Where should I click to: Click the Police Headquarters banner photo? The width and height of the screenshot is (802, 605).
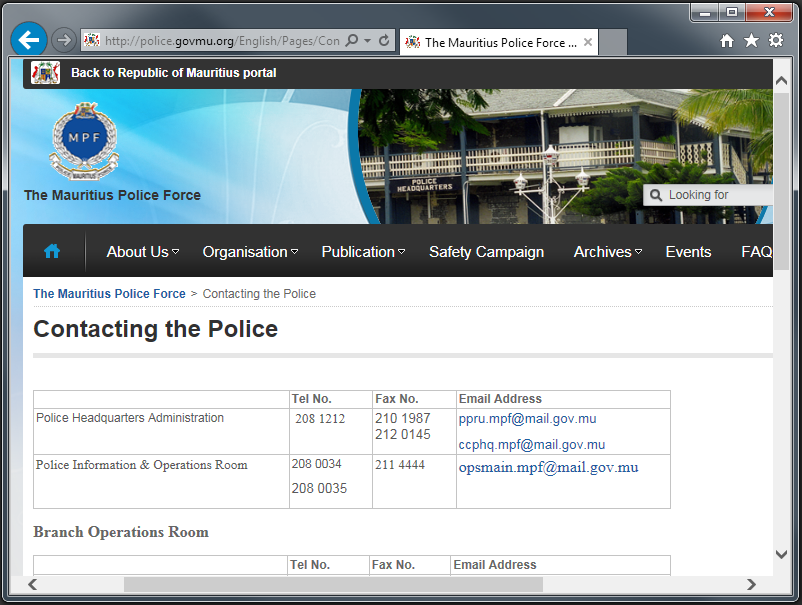click(x=565, y=156)
